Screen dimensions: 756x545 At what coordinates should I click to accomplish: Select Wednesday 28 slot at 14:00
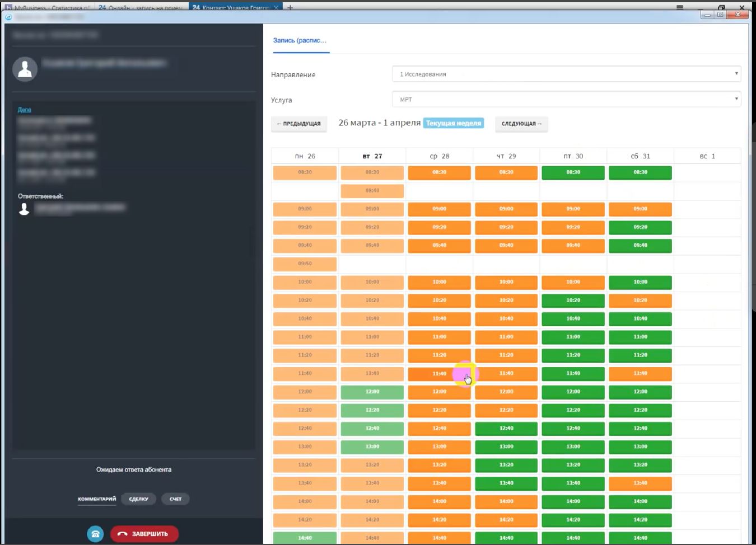440,502
